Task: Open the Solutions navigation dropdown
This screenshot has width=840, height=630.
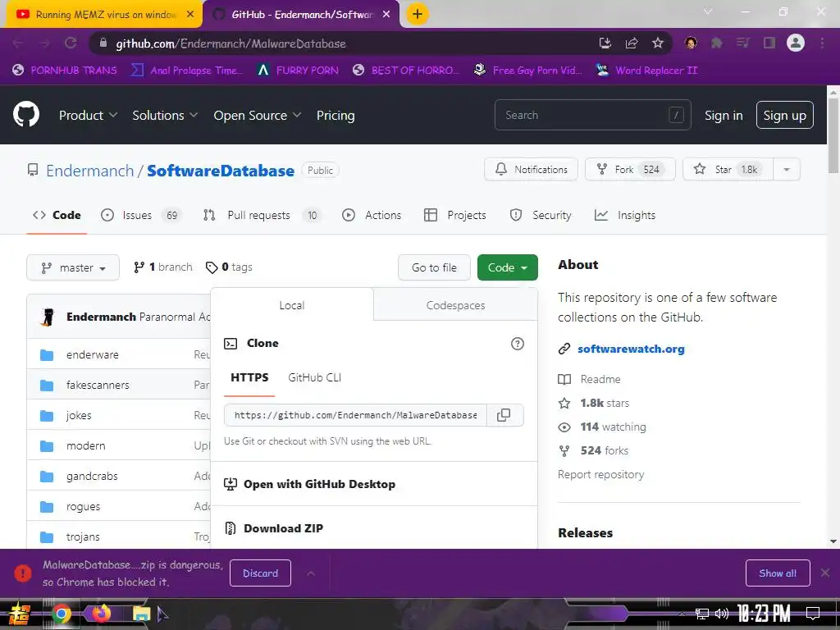Action: (165, 115)
